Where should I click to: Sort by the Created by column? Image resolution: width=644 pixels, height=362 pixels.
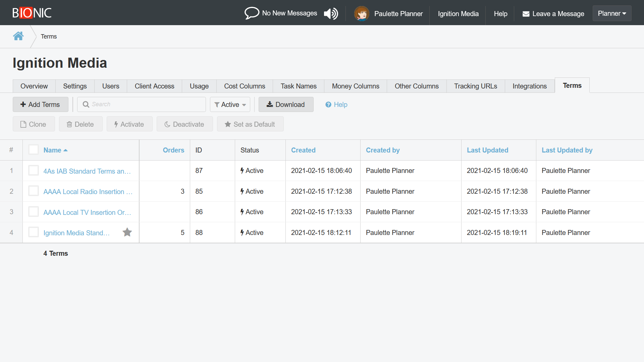coord(383,150)
